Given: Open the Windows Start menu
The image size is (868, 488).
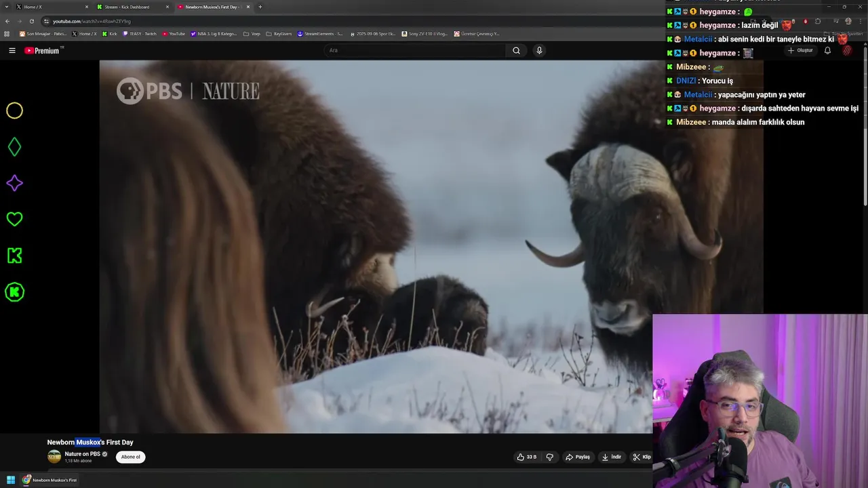Looking at the screenshot, I should tap(11, 480).
